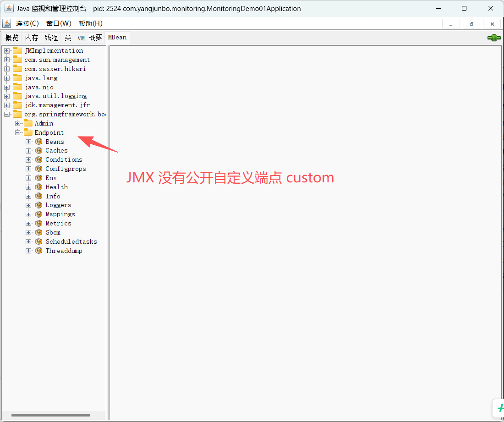Click the green connection status icon

[494, 38]
